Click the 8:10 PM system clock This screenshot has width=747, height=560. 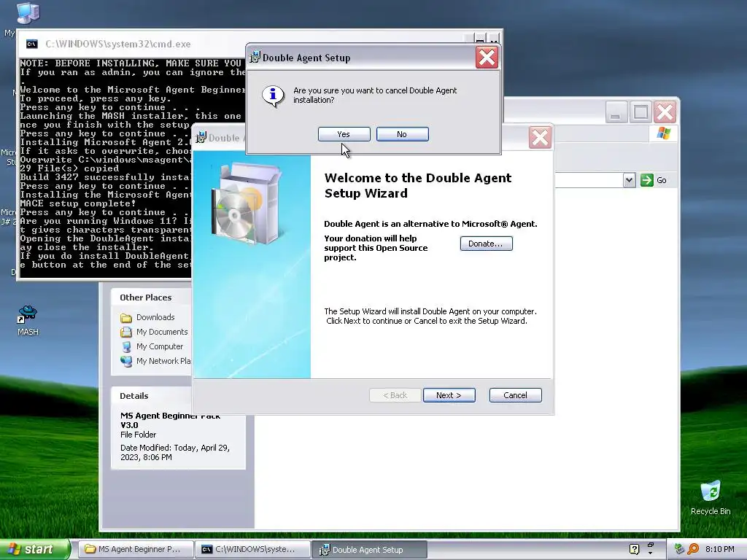click(x=720, y=550)
